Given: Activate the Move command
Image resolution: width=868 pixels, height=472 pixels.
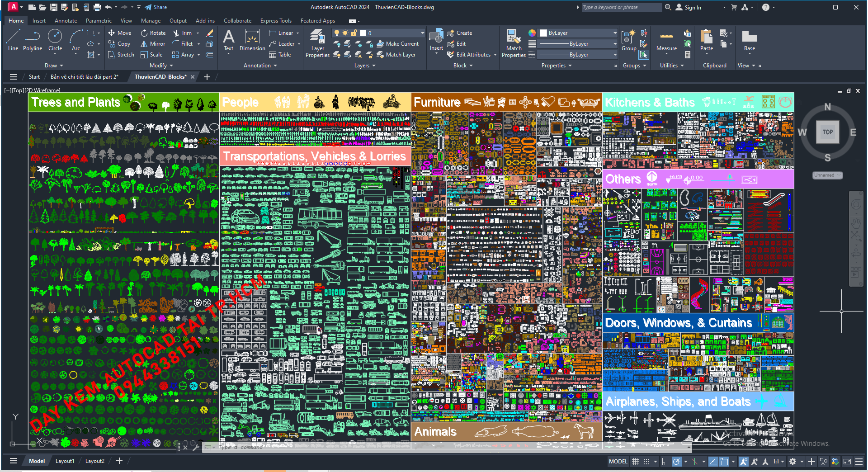Looking at the screenshot, I should tap(120, 33).
